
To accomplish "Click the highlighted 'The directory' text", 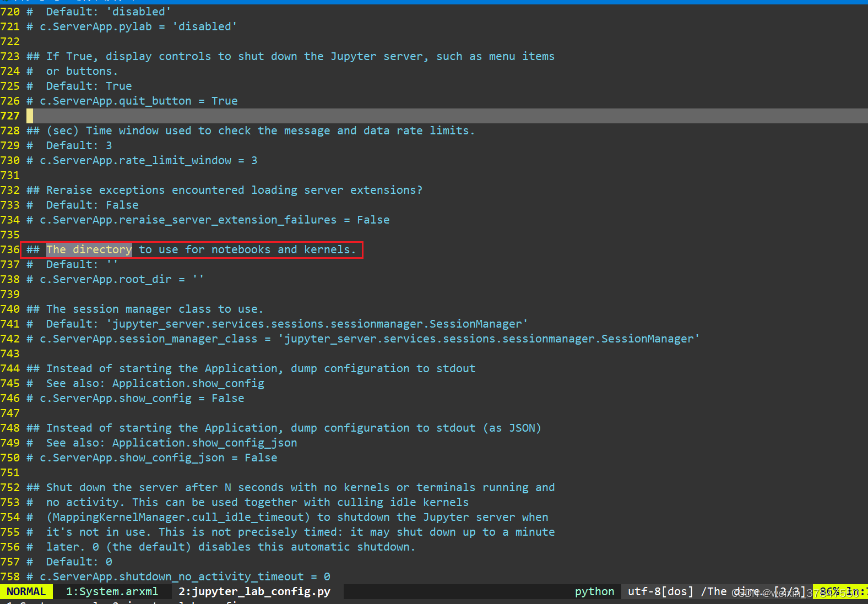I will (89, 249).
